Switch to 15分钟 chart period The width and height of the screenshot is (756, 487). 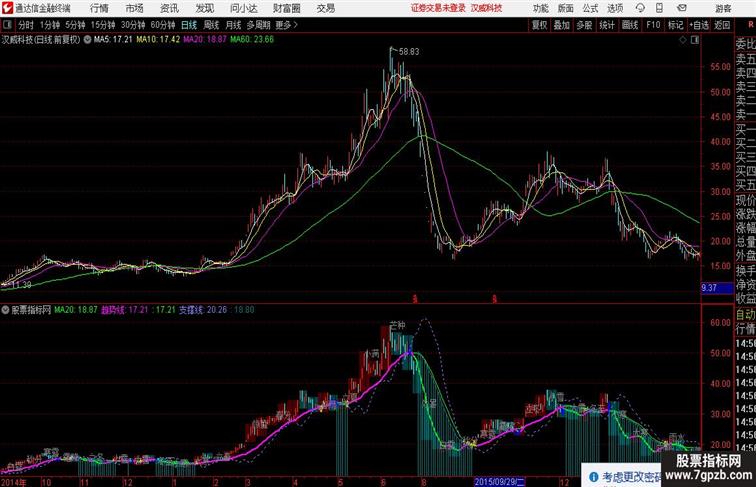tap(103, 25)
